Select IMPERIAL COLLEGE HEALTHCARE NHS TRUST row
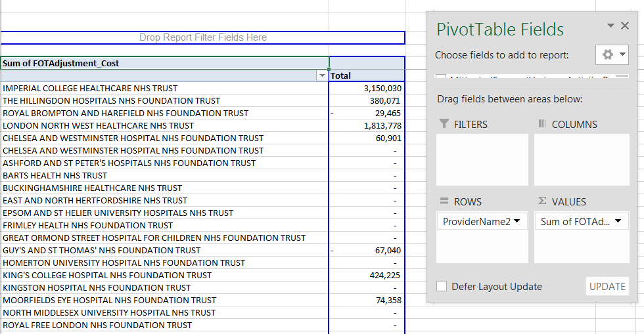 coord(165,88)
